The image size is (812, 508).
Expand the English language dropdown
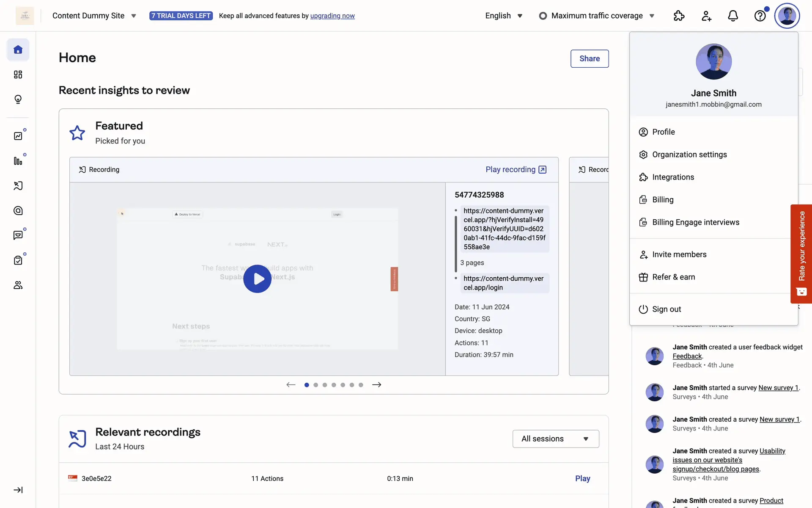point(504,16)
